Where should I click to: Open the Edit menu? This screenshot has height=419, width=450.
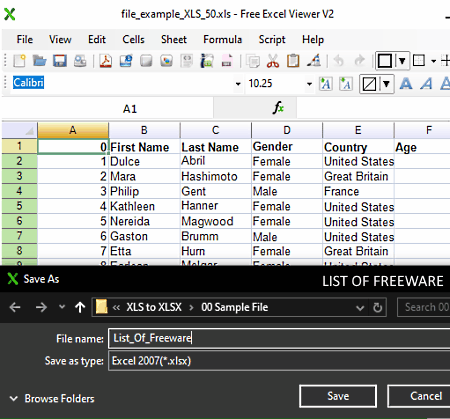[x=97, y=39]
